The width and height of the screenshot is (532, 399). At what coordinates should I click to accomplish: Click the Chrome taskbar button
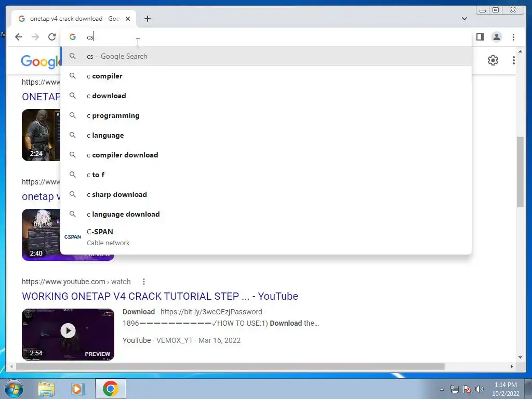pos(111,389)
